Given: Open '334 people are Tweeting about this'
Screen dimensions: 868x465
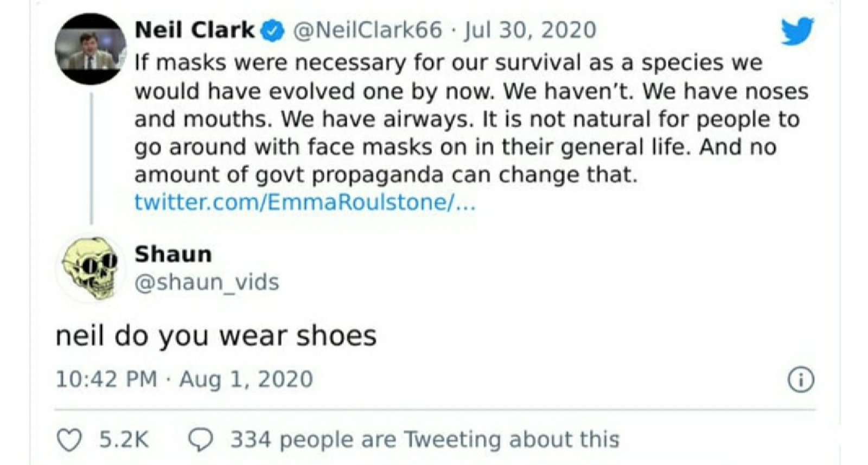Looking at the screenshot, I should coord(425,439).
